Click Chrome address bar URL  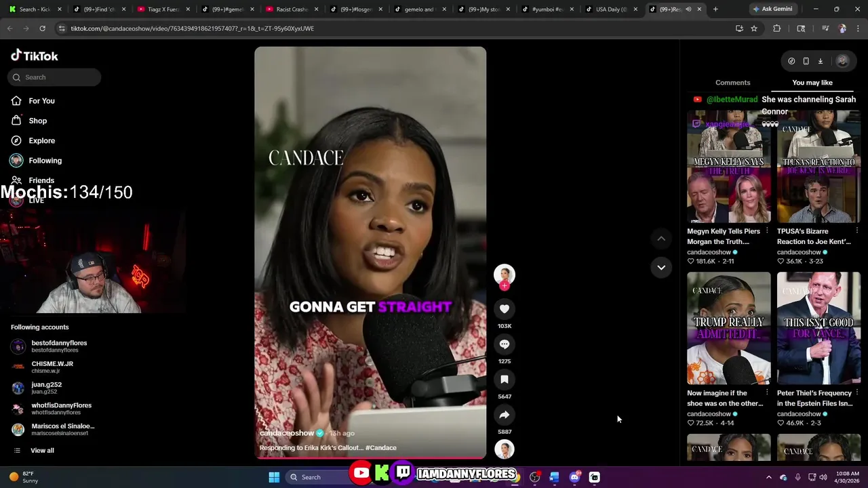pyautogui.click(x=193, y=28)
